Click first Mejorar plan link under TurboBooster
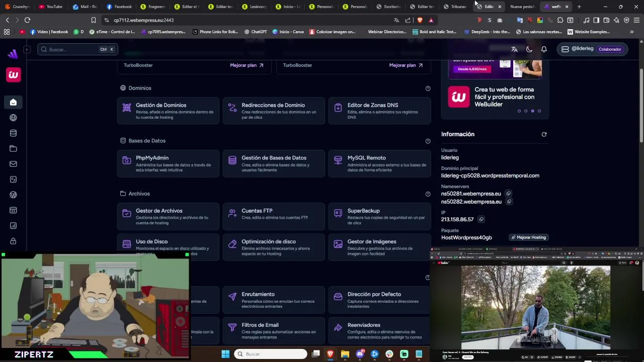Image resolution: width=644 pixels, height=362 pixels. pos(247,65)
